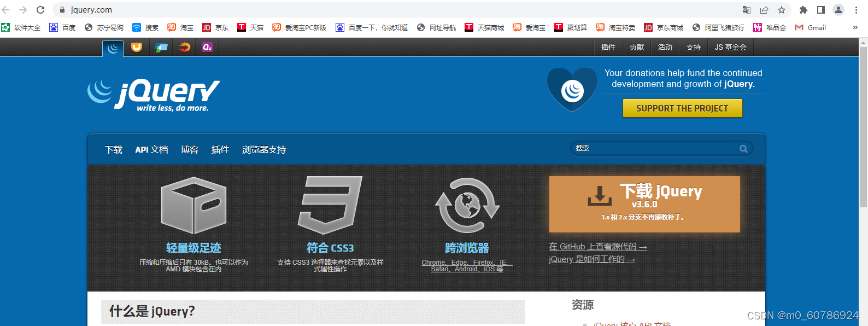
Task: Click the 符合 CSS3 heading
Action: (330, 248)
